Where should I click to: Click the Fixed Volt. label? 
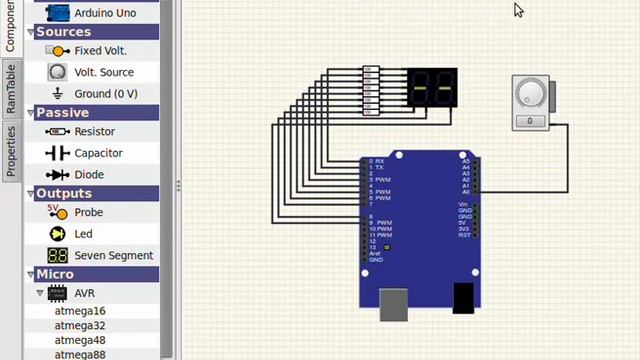pos(100,51)
